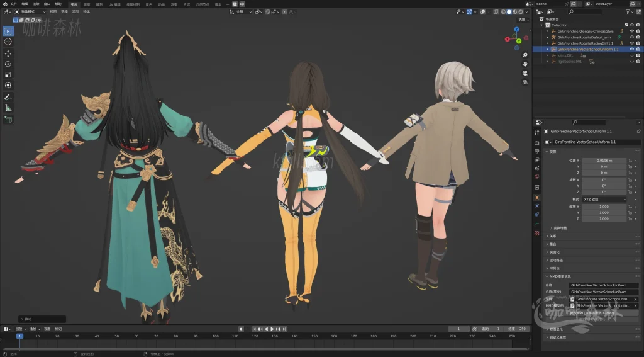Select the Select Box tool in the toolbar
644x357 pixels.
[8, 31]
